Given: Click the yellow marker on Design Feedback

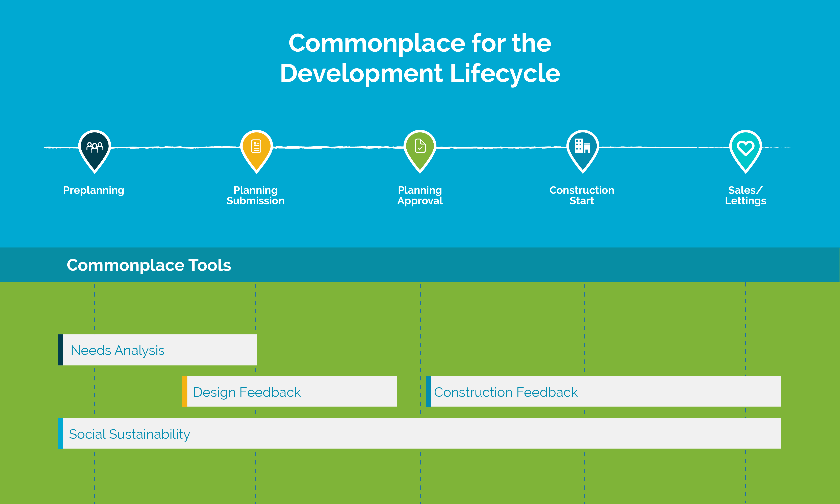Looking at the screenshot, I should click(x=185, y=391).
